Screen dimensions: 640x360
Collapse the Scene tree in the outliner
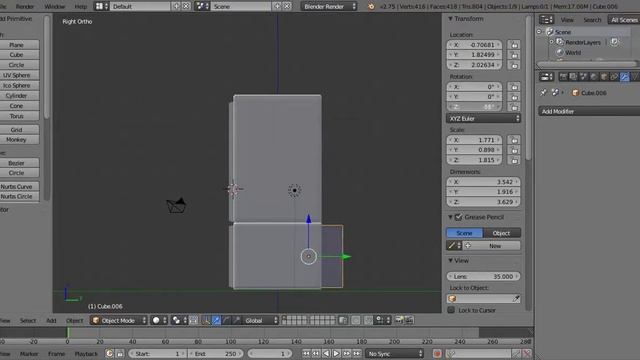point(539,31)
